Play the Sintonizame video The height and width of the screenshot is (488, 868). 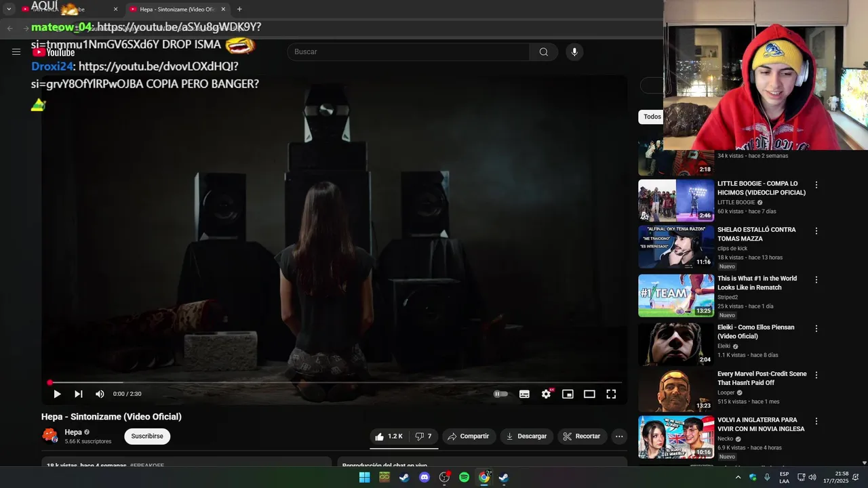pos(57,394)
